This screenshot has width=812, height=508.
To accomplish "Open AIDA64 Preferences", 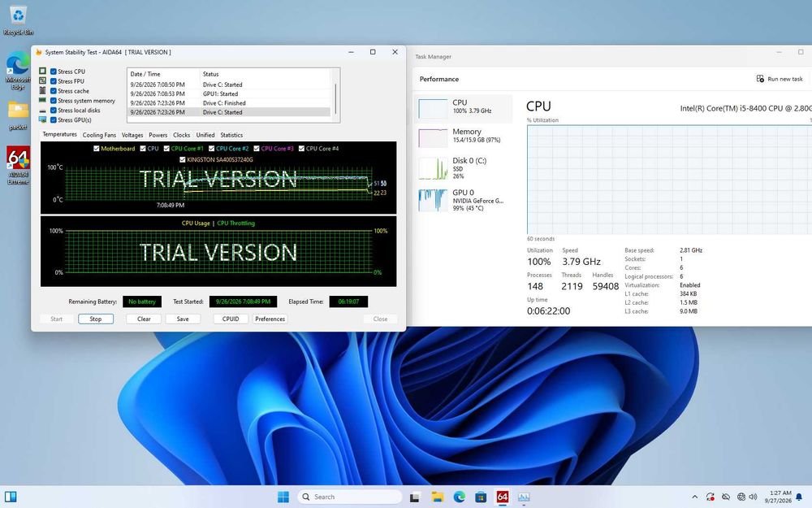I will point(270,319).
